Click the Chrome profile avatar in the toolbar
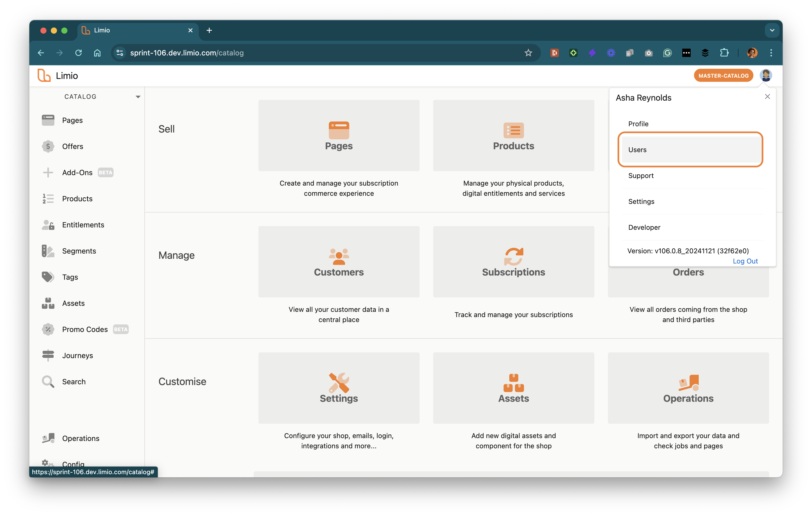 click(752, 53)
